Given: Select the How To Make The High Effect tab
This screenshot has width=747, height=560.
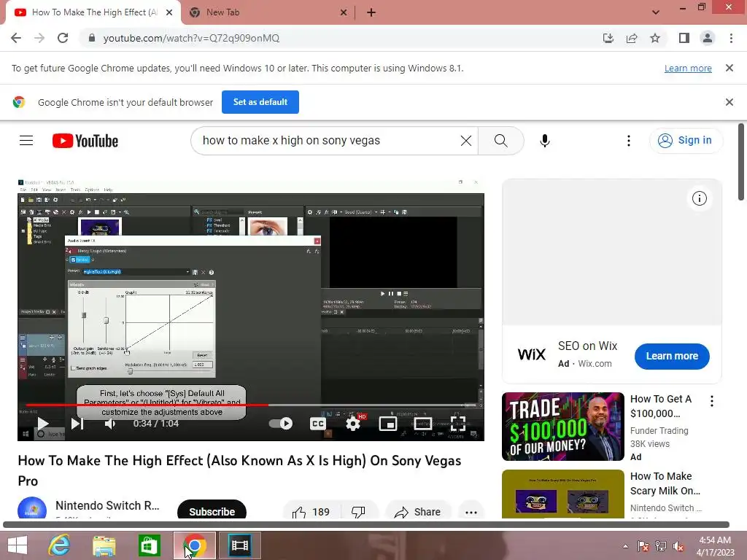Looking at the screenshot, I should (x=93, y=12).
